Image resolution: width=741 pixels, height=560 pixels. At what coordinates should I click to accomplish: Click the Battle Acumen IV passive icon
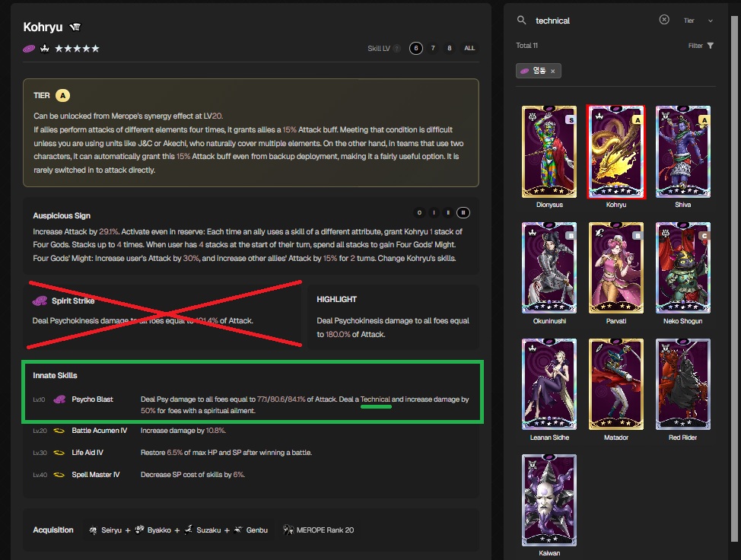(59, 431)
